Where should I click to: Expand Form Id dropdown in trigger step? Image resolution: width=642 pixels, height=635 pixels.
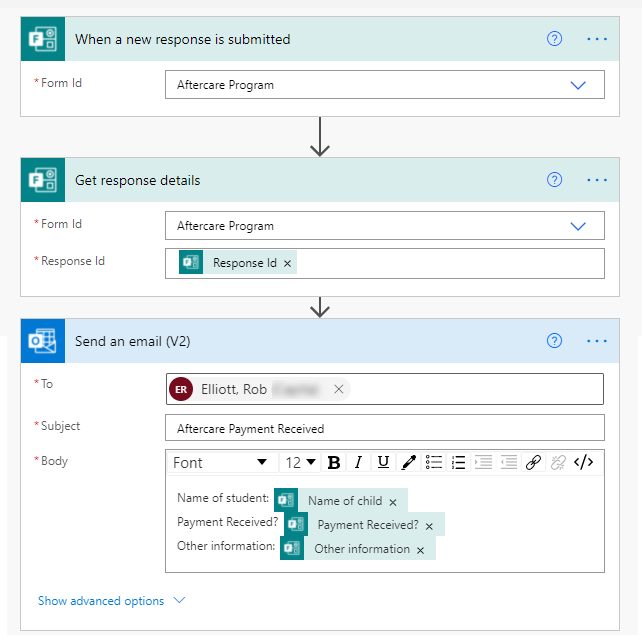578,85
